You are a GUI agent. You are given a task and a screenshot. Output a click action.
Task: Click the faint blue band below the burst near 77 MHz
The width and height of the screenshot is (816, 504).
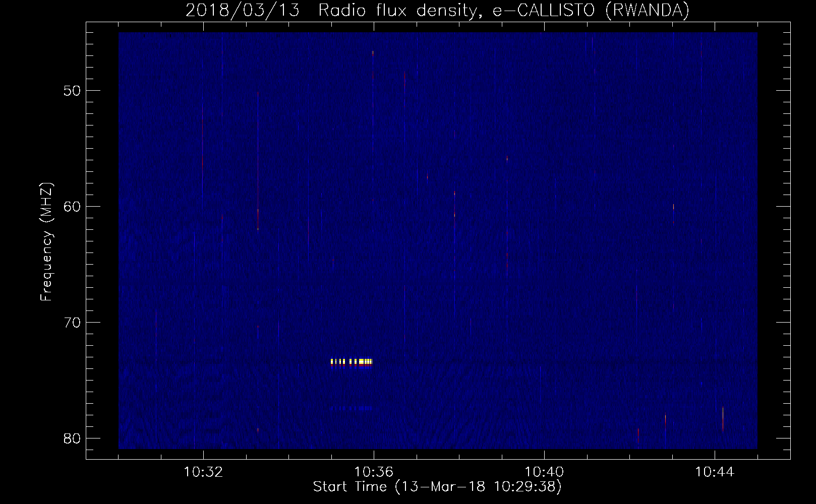(x=351, y=408)
